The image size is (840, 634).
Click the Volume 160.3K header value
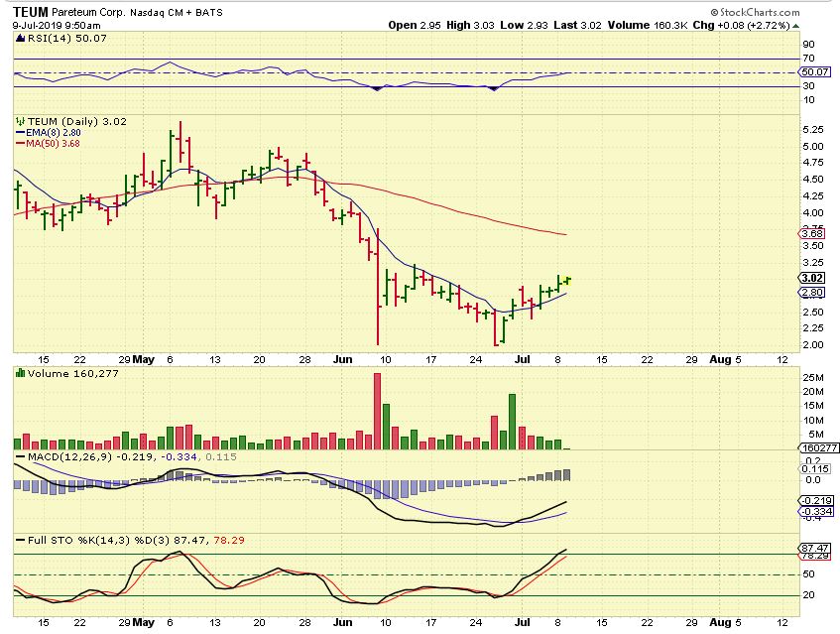pyautogui.click(x=648, y=25)
